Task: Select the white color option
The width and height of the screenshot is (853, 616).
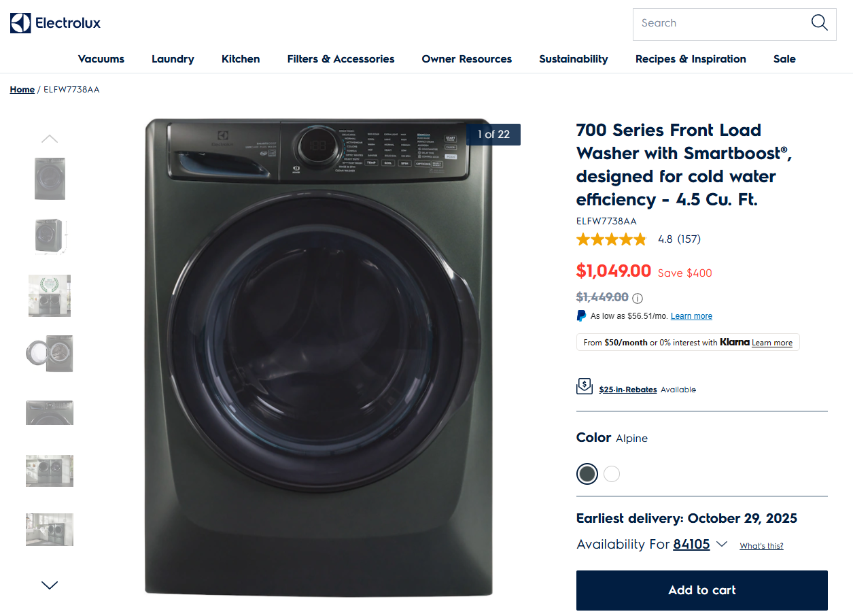Action: click(x=611, y=474)
